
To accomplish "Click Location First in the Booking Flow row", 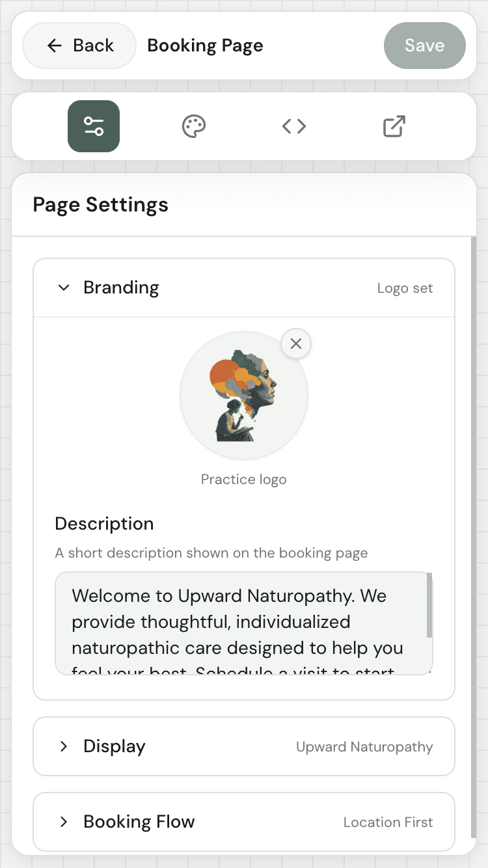I will (388, 822).
